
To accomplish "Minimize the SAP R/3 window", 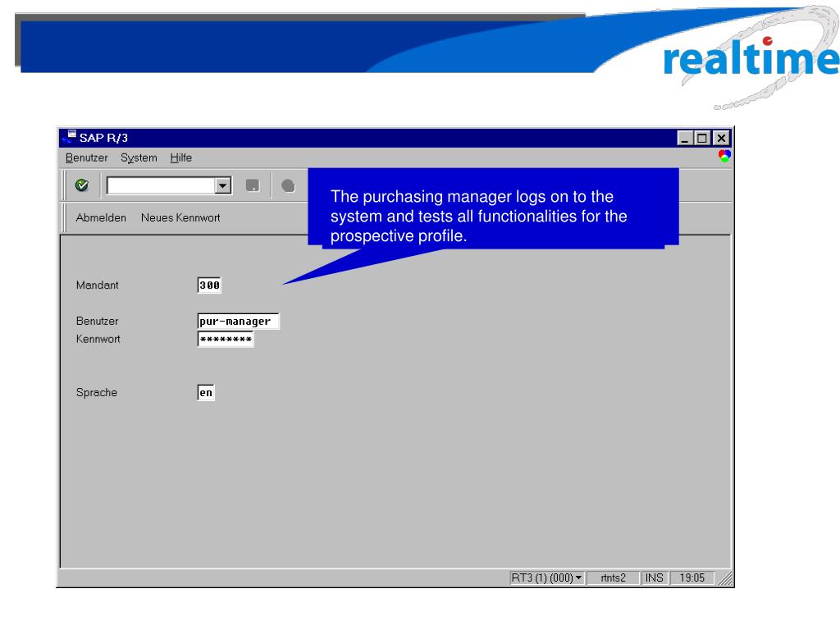I will 684,138.
